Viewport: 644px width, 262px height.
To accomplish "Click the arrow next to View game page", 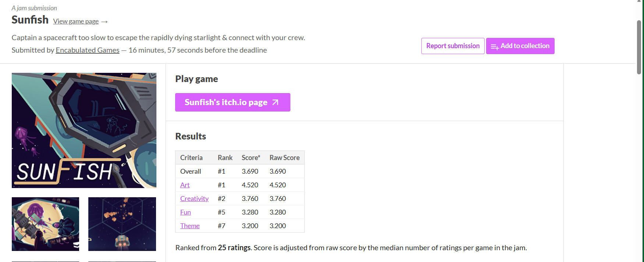I will (105, 22).
